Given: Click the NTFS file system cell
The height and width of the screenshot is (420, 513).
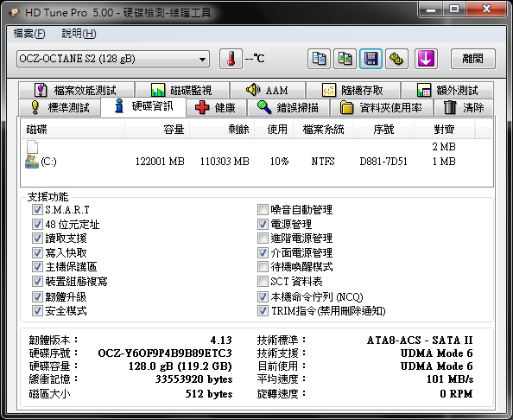Looking at the screenshot, I should 323,162.
